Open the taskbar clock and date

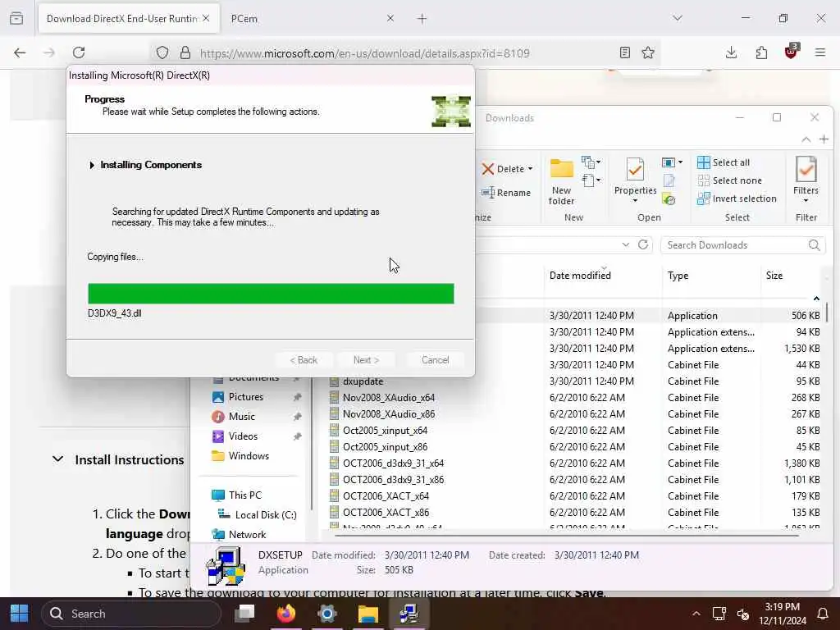[782, 614]
